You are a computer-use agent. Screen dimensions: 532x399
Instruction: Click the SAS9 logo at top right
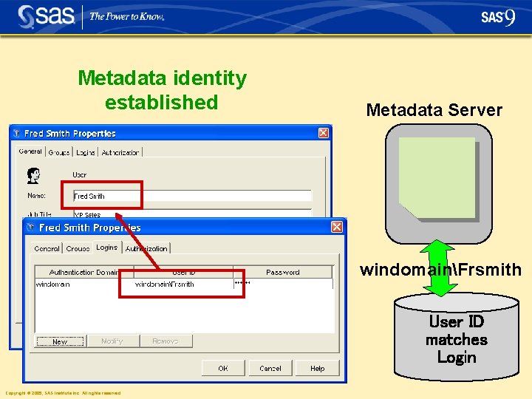point(498,17)
